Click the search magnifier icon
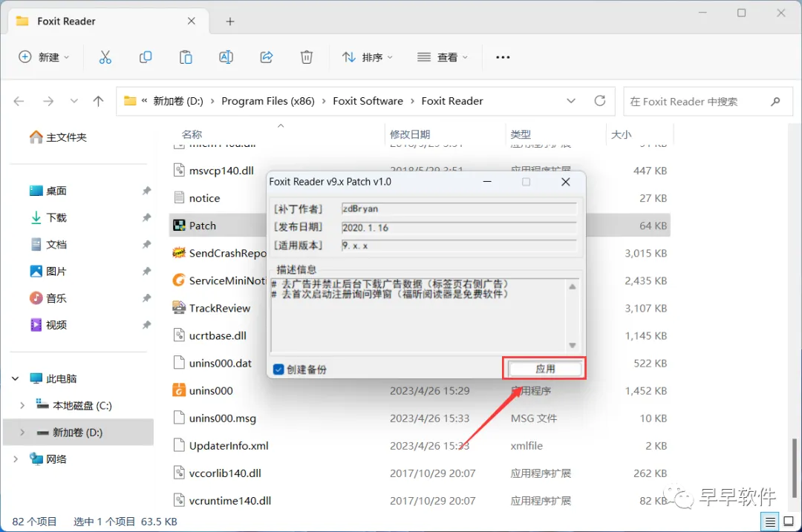 click(775, 101)
